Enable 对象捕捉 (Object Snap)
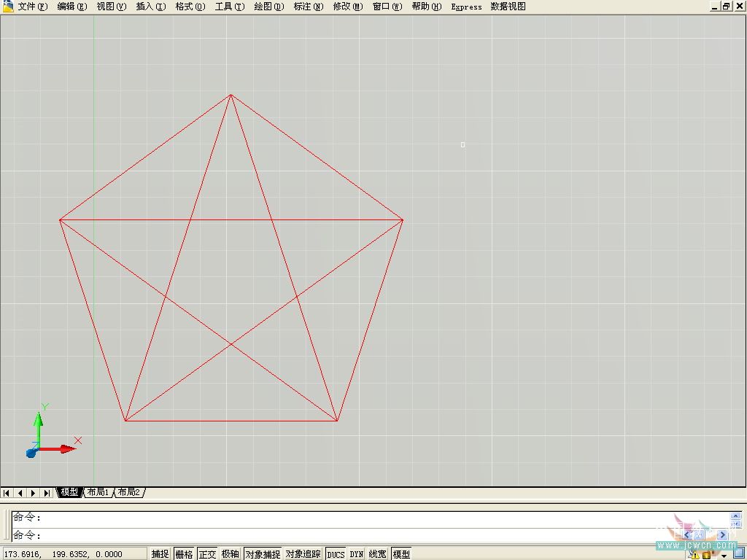This screenshot has height=560, width=747. 262,554
